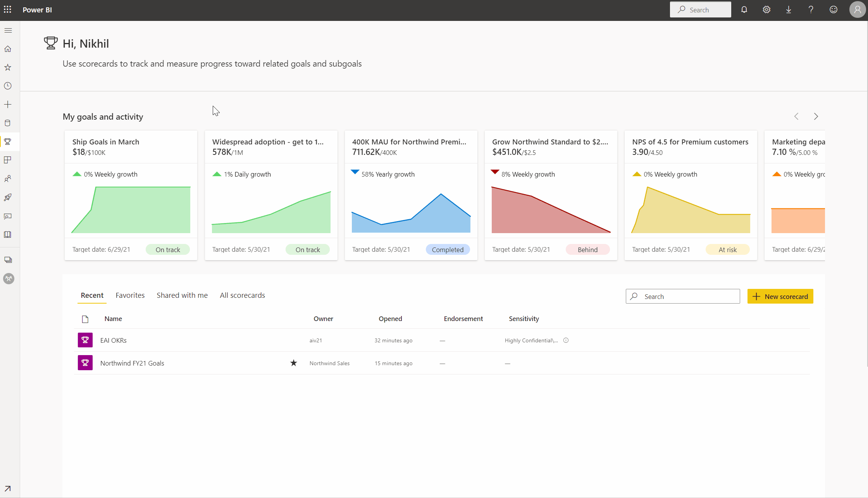The height and width of the screenshot is (498, 868).
Task: Open Deployment pipelines rocket icon
Action: point(8,197)
